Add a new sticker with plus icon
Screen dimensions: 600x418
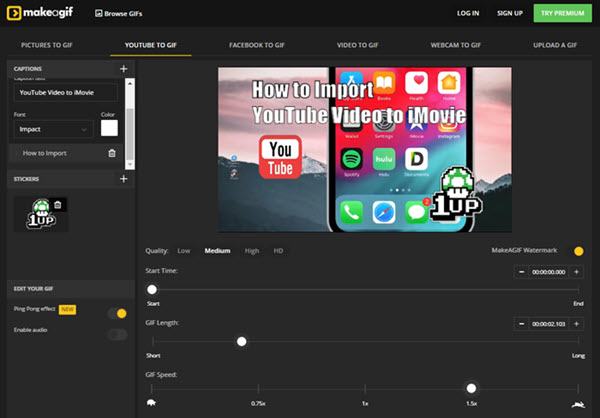pyautogui.click(x=124, y=179)
